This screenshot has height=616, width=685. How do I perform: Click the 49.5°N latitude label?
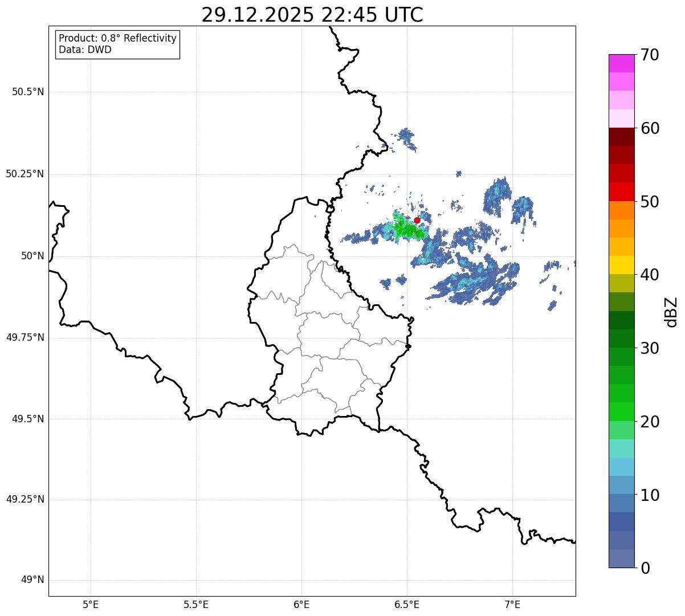pyautogui.click(x=28, y=419)
